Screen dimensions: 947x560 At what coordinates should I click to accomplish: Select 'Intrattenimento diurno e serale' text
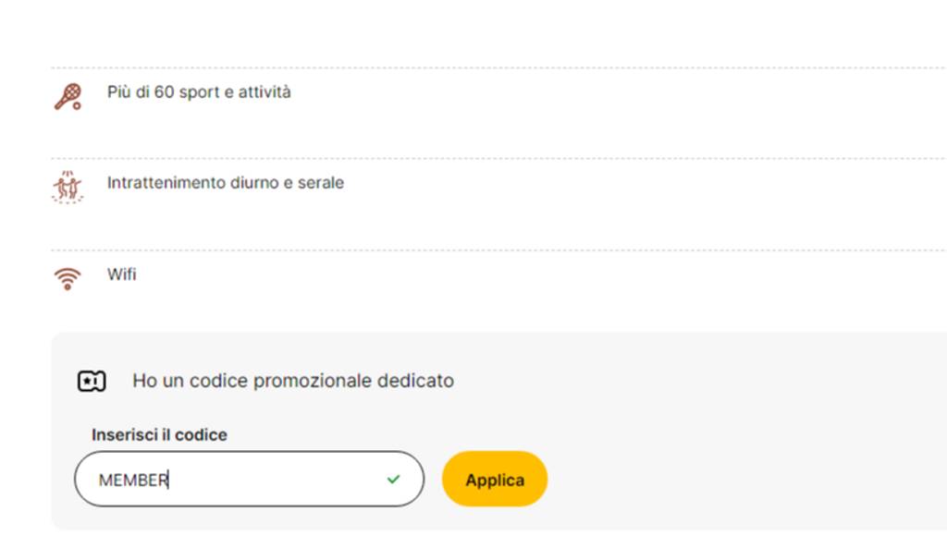(x=226, y=183)
